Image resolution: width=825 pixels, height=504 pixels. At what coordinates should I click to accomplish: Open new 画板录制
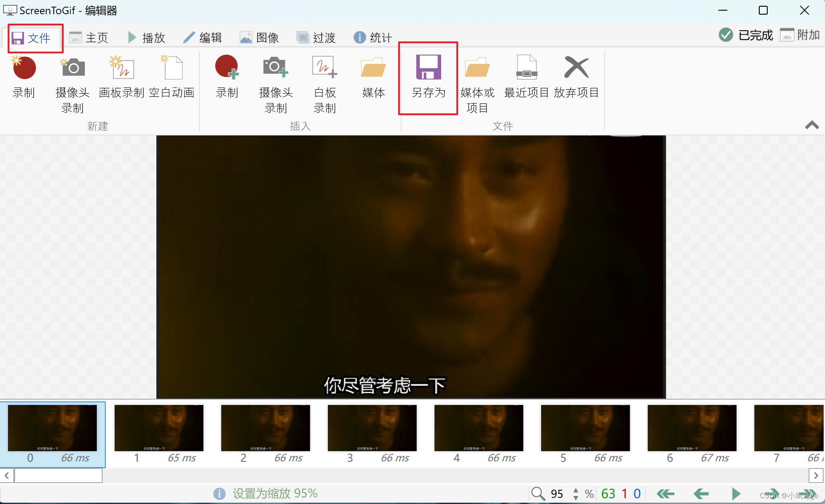coord(121,78)
